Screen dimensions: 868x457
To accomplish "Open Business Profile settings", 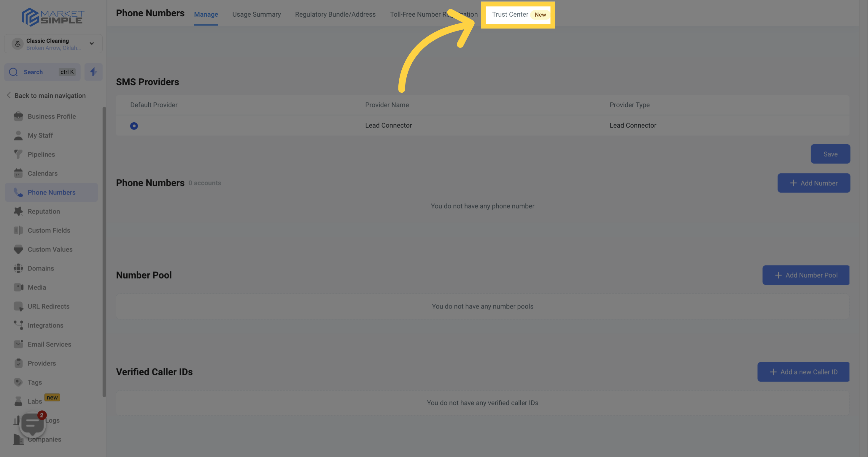I will coord(51,116).
